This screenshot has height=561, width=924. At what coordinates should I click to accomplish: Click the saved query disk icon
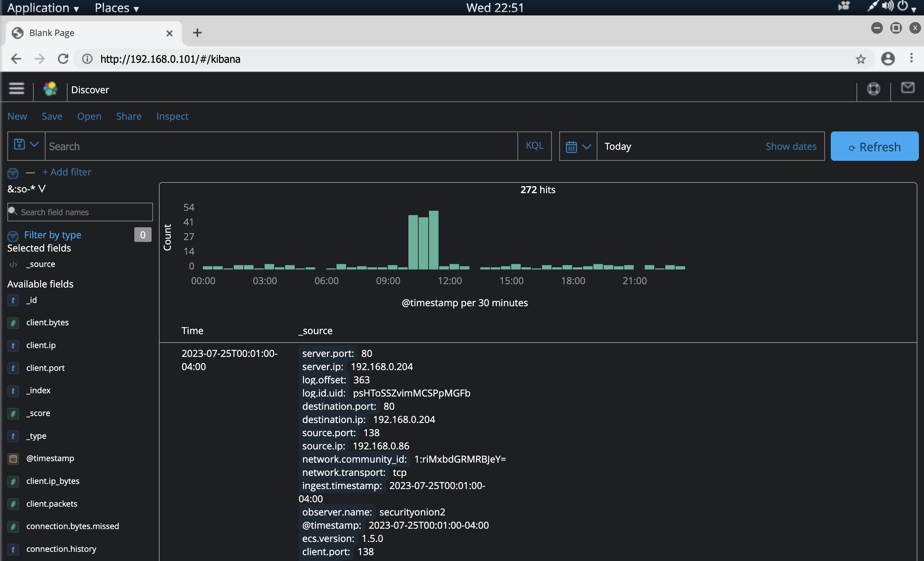pos(19,144)
